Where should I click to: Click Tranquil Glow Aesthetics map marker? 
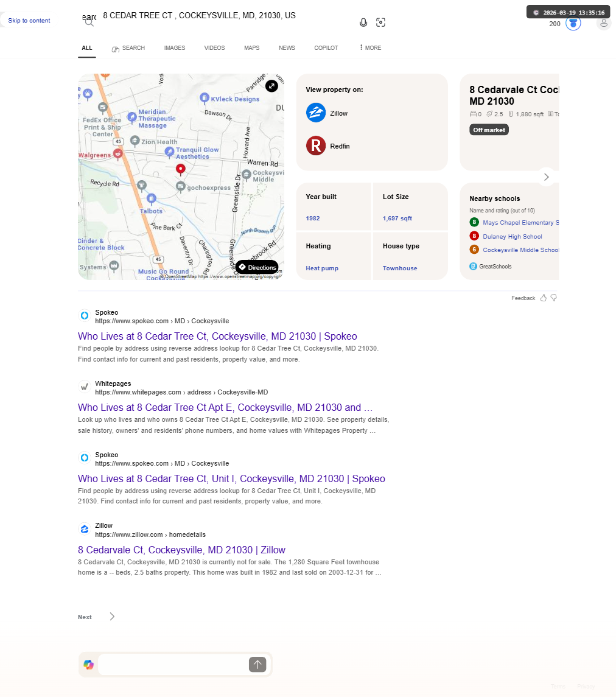169,152
